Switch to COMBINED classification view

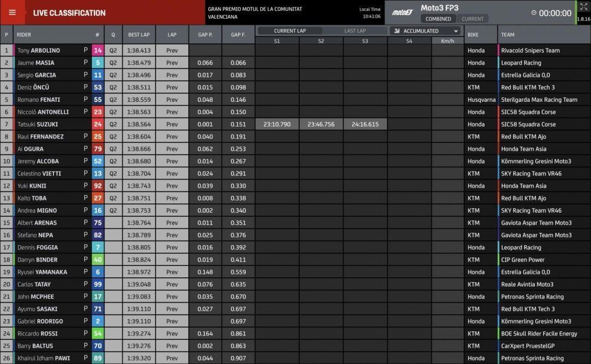[438, 19]
